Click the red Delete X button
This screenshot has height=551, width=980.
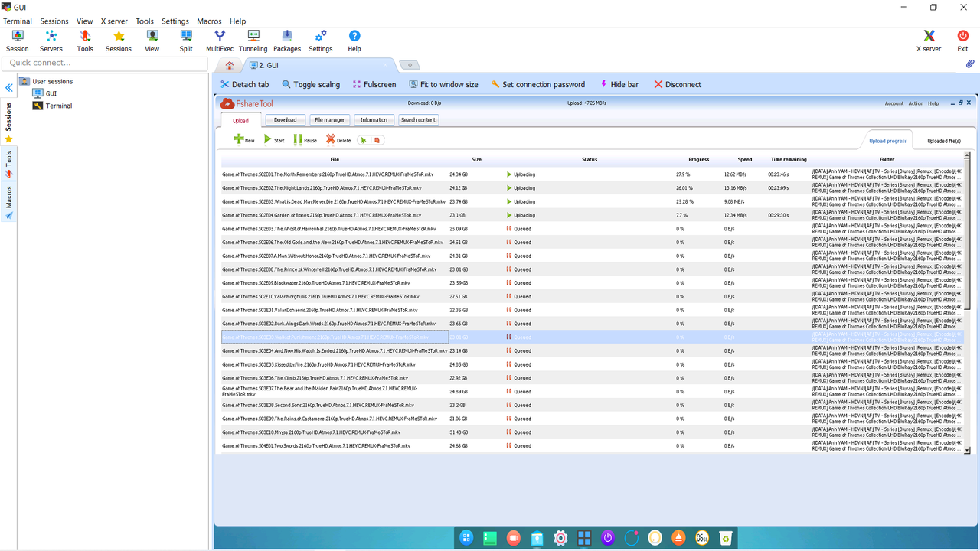tap(338, 139)
